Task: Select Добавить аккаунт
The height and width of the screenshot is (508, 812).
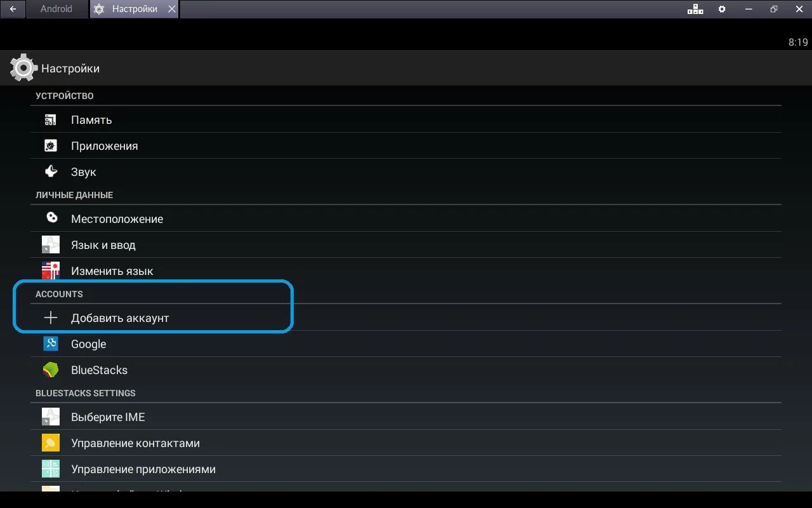Action: (x=406, y=317)
